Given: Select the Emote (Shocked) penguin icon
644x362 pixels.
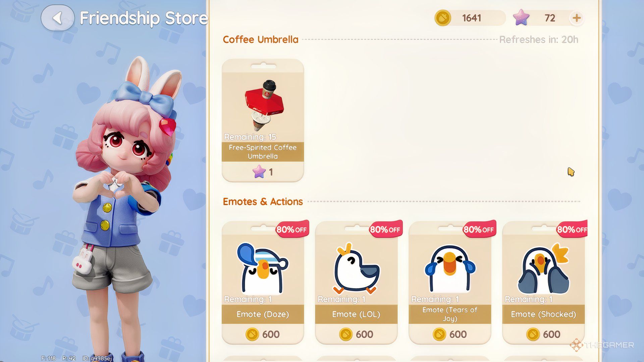Looking at the screenshot, I should (x=543, y=268).
